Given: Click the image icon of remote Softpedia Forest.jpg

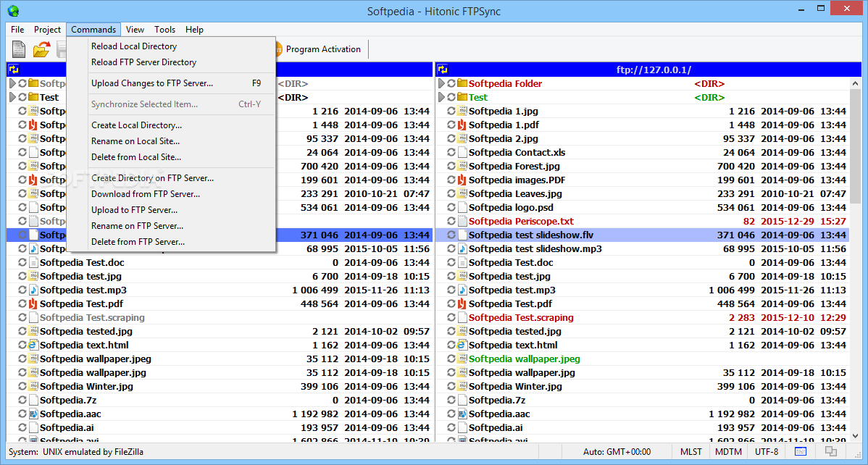Looking at the screenshot, I should 462,166.
